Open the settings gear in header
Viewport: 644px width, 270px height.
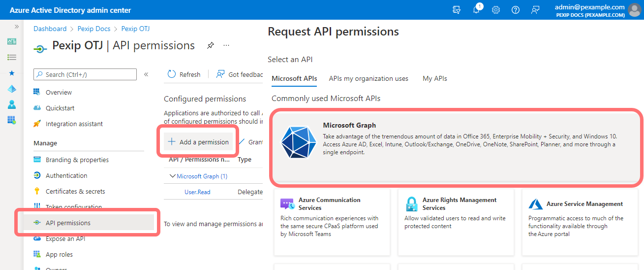coord(496,10)
